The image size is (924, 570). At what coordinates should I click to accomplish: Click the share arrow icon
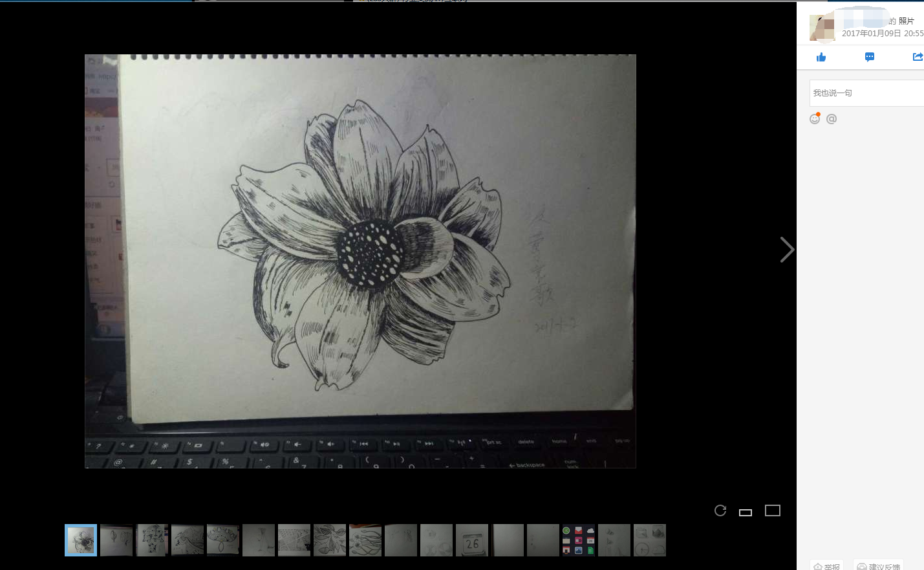tap(918, 58)
